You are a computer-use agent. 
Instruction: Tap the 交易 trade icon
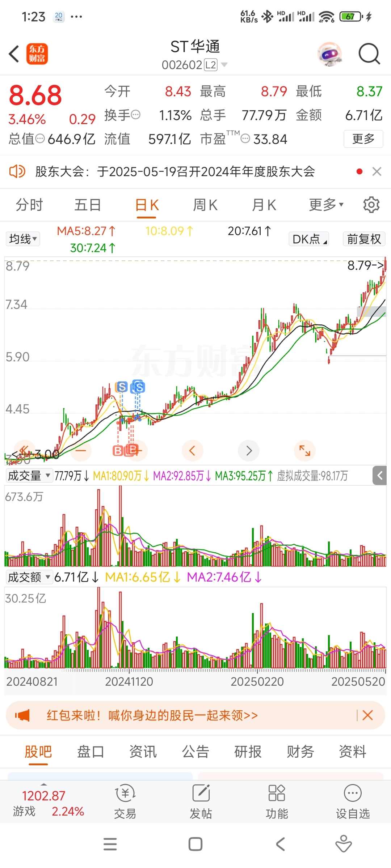click(125, 802)
